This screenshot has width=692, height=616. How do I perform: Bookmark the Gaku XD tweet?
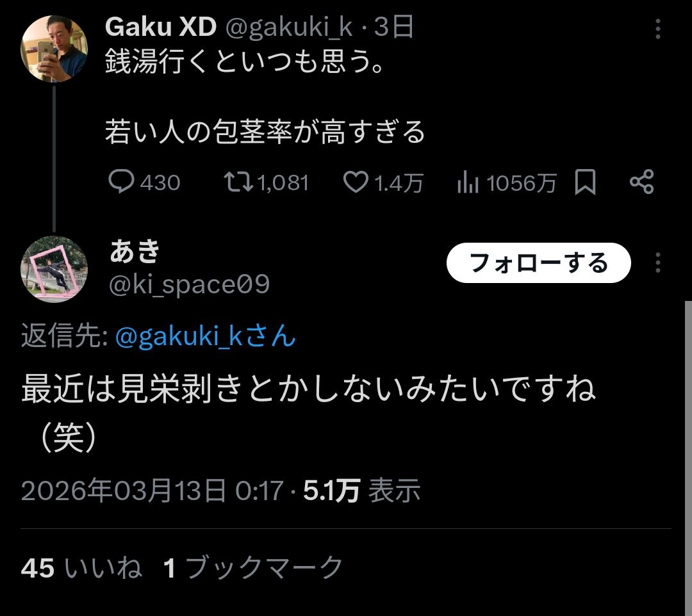[585, 182]
